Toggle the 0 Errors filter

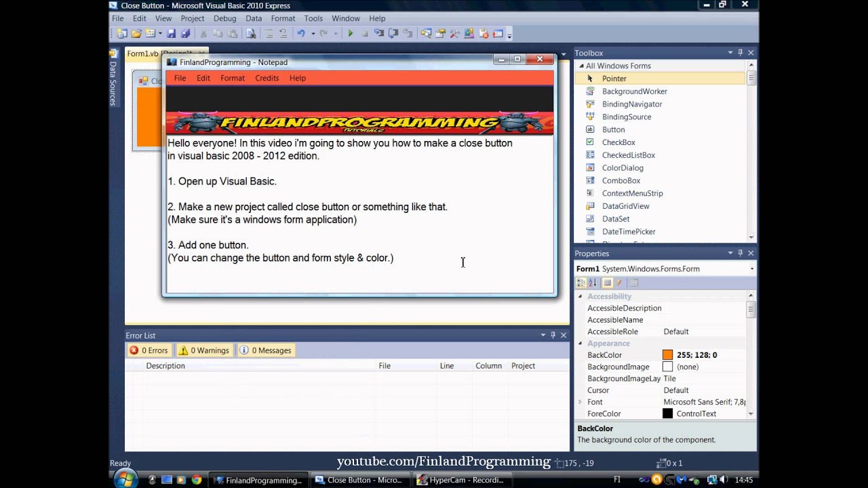[x=149, y=350]
